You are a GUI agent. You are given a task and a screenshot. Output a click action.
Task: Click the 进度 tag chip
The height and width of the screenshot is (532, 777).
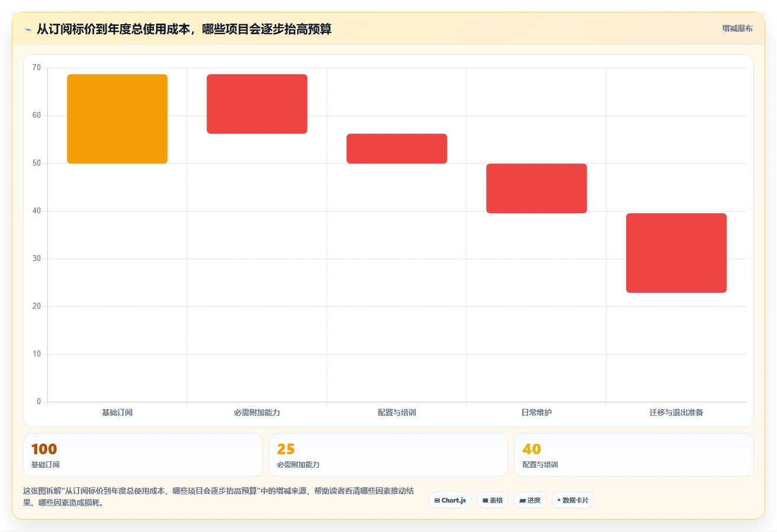click(530, 500)
